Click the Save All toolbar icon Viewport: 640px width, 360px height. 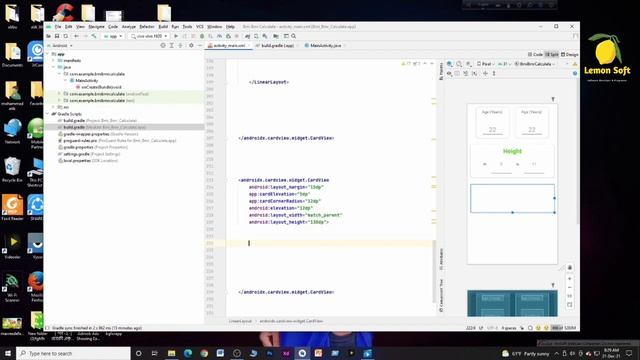tap(57, 36)
